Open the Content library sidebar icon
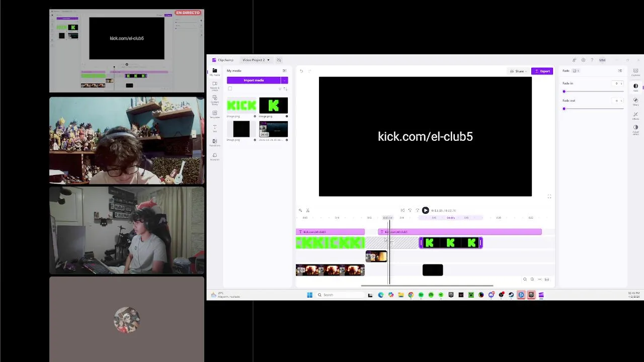The height and width of the screenshot is (362, 644). tap(215, 100)
